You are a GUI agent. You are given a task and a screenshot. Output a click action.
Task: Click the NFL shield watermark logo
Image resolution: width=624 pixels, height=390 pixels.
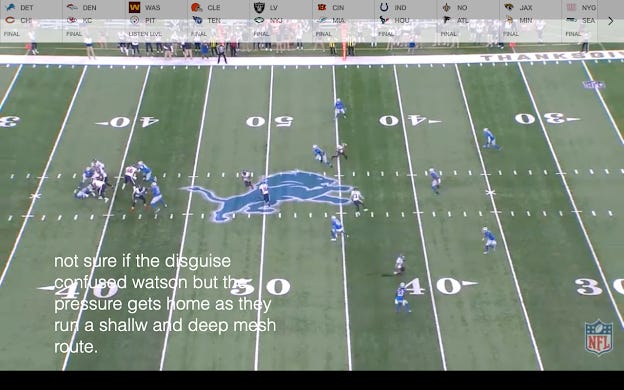tap(599, 337)
